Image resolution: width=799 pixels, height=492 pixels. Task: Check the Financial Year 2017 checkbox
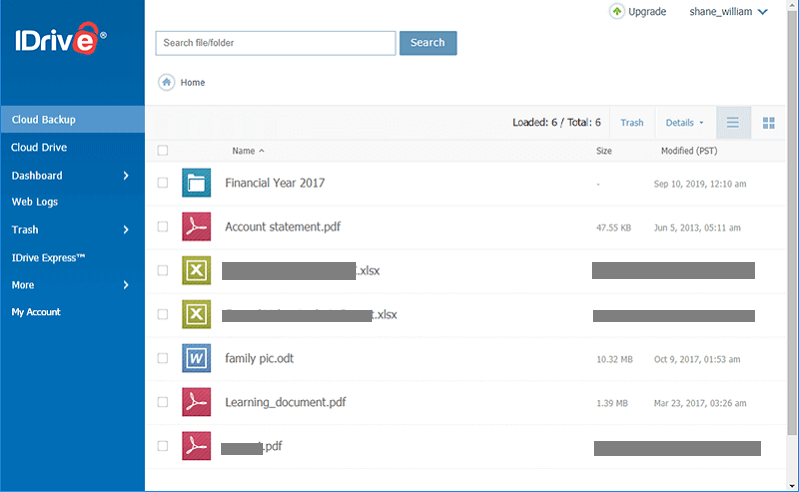point(163,183)
